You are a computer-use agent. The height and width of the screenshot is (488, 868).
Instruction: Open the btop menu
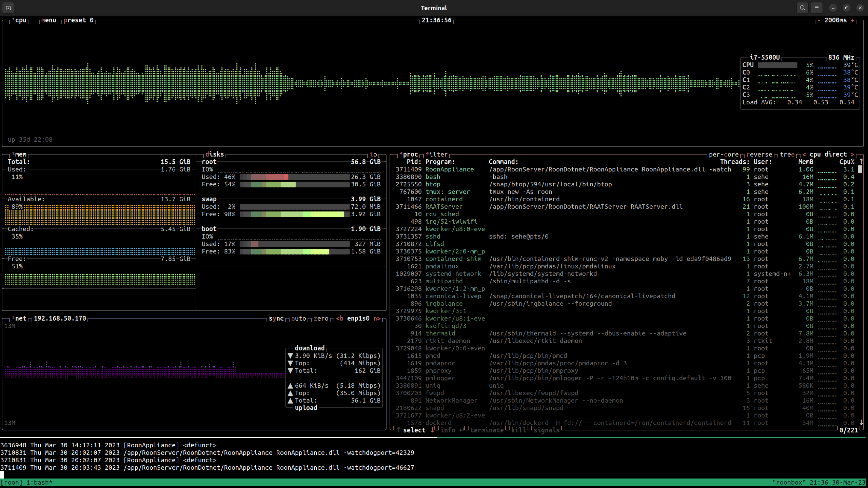click(48, 20)
